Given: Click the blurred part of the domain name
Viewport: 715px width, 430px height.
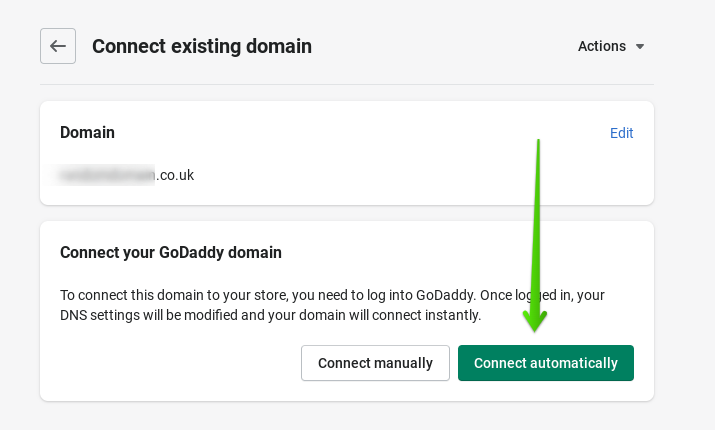Looking at the screenshot, I should pos(107,175).
